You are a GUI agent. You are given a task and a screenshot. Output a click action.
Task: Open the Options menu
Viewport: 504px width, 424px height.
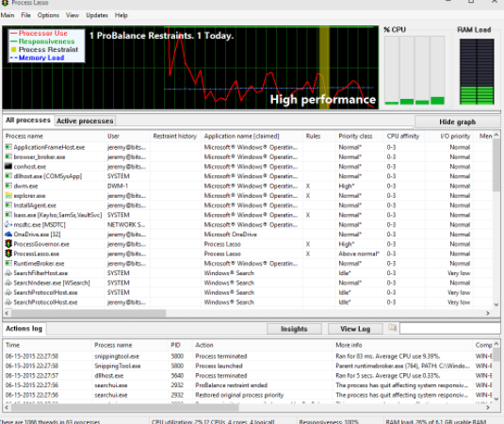click(x=48, y=15)
